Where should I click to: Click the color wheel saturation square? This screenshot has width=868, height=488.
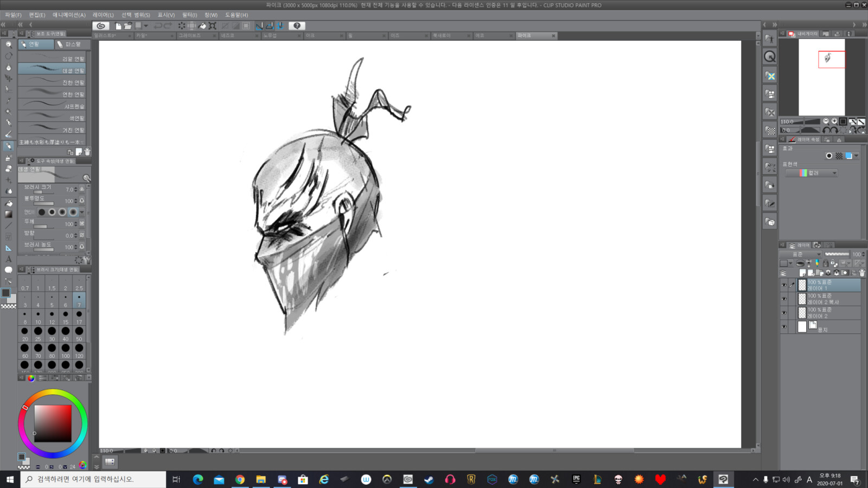[x=53, y=423]
